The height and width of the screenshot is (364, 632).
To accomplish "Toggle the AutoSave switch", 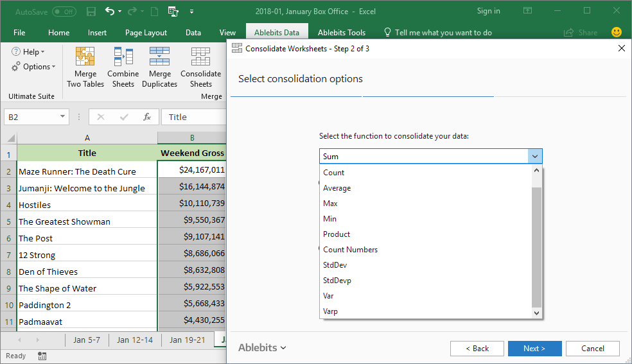I will coord(64,12).
